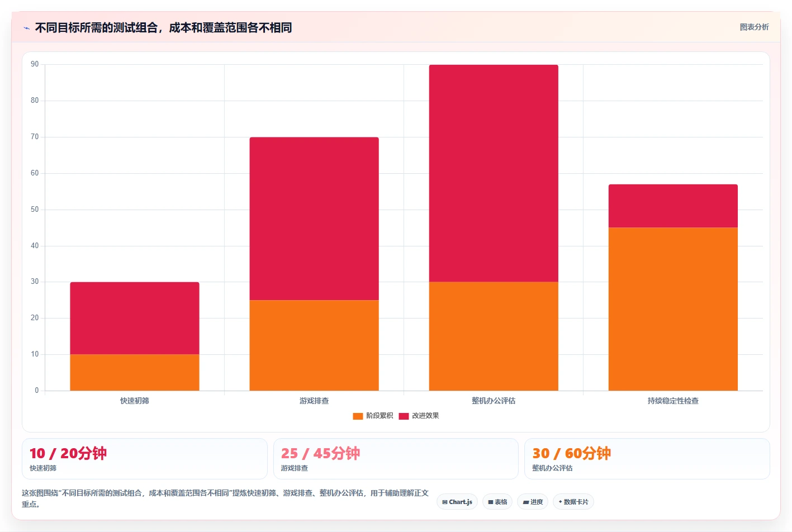Click the 改进效果 legend label text

tap(425, 416)
